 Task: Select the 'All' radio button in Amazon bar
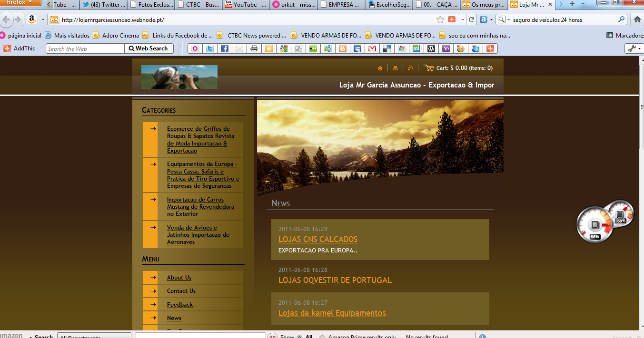[299, 337]
